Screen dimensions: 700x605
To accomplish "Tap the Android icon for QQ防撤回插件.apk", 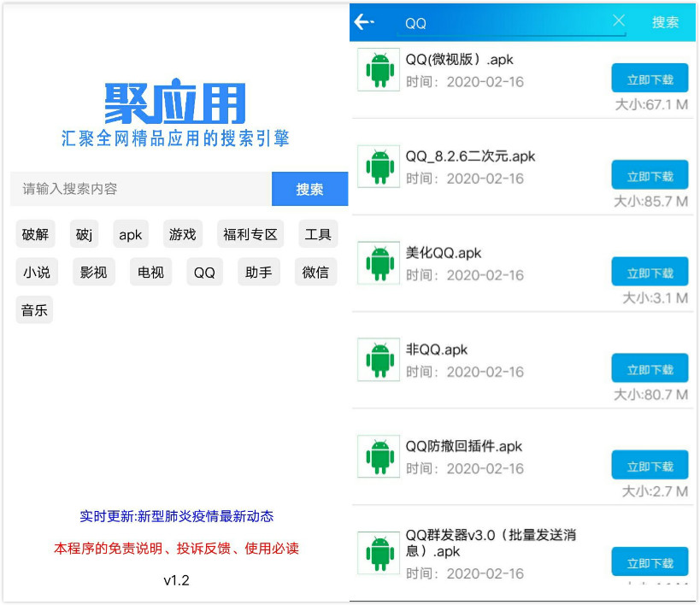I will coord(379,456).
